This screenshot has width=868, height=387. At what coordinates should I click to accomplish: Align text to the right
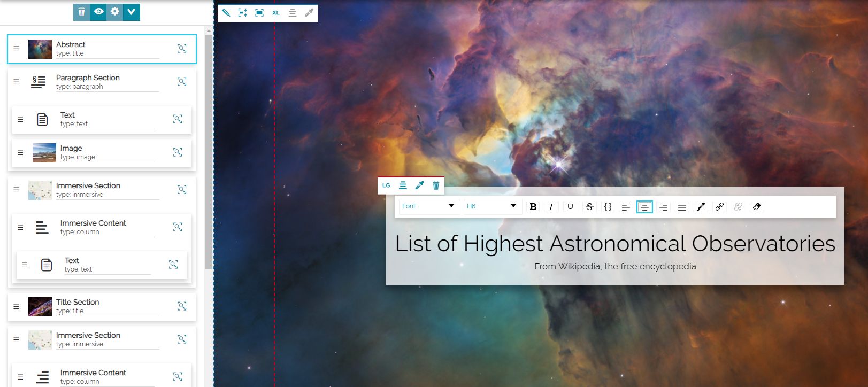[x=663, y=207]
